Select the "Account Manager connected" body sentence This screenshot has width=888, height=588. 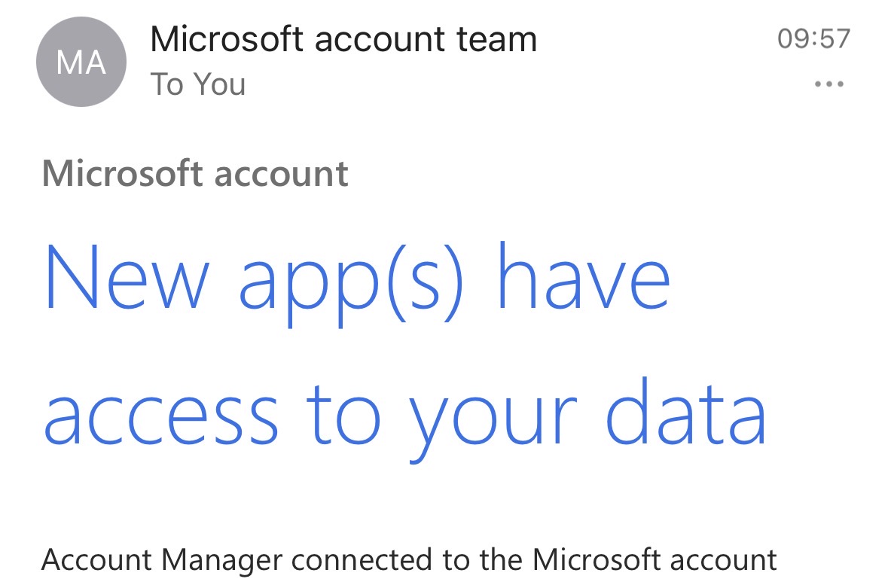409,560
